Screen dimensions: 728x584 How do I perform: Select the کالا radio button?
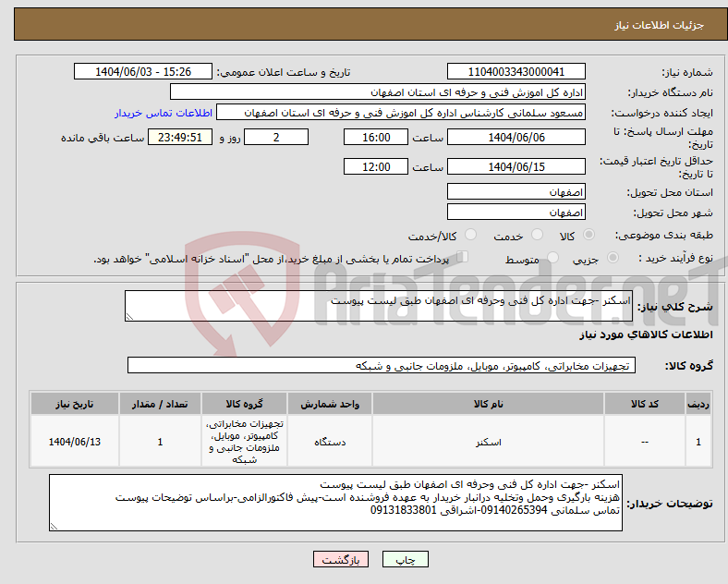click(588, 235)
